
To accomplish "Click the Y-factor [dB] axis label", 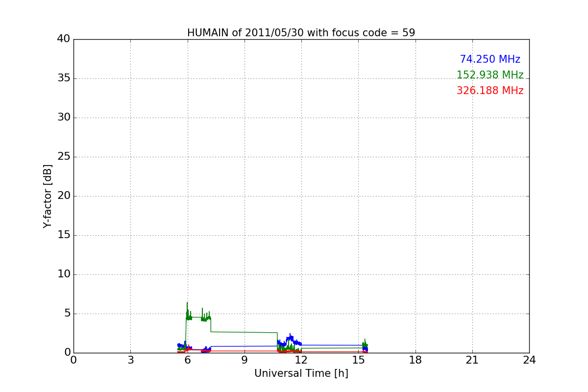I will point(48,196).
